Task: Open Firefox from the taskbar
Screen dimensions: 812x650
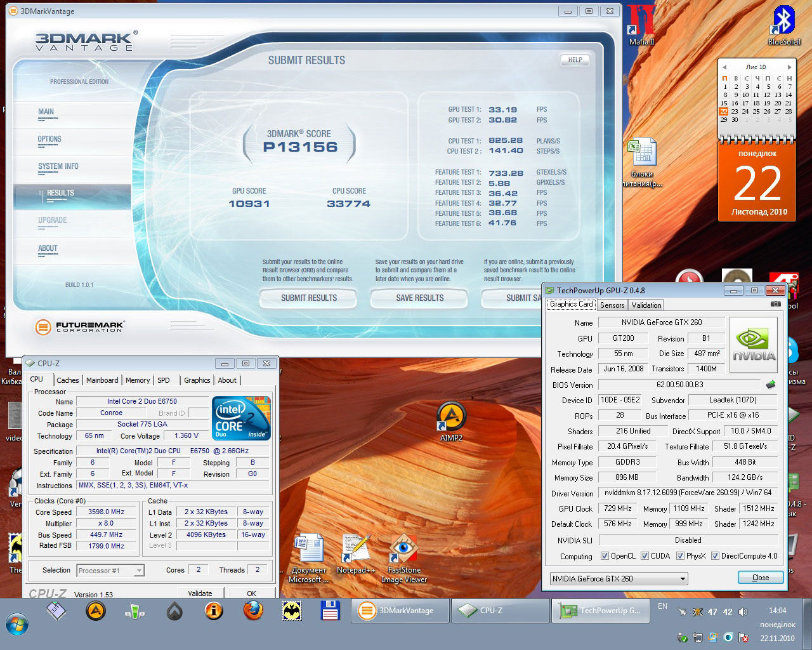Action: pyautogui.click(x=253, y=611)
